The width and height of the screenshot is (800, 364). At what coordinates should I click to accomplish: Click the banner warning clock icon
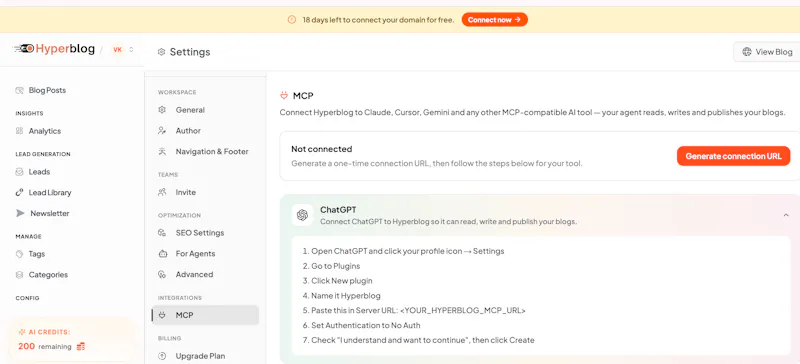(x=292, y=20)
